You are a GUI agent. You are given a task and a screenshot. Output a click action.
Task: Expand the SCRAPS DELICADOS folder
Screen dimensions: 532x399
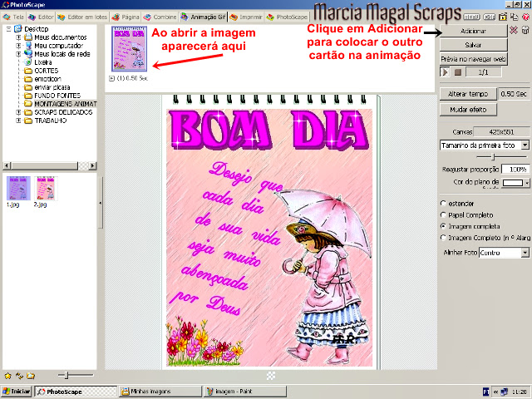[x=18, y=112]
